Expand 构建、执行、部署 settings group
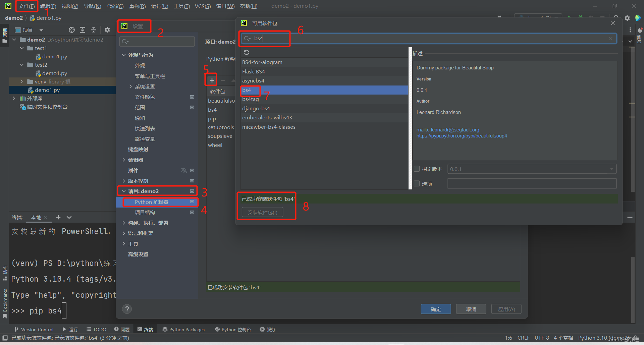The width and height of the screenshot is (644, 345). coord(124,223)
